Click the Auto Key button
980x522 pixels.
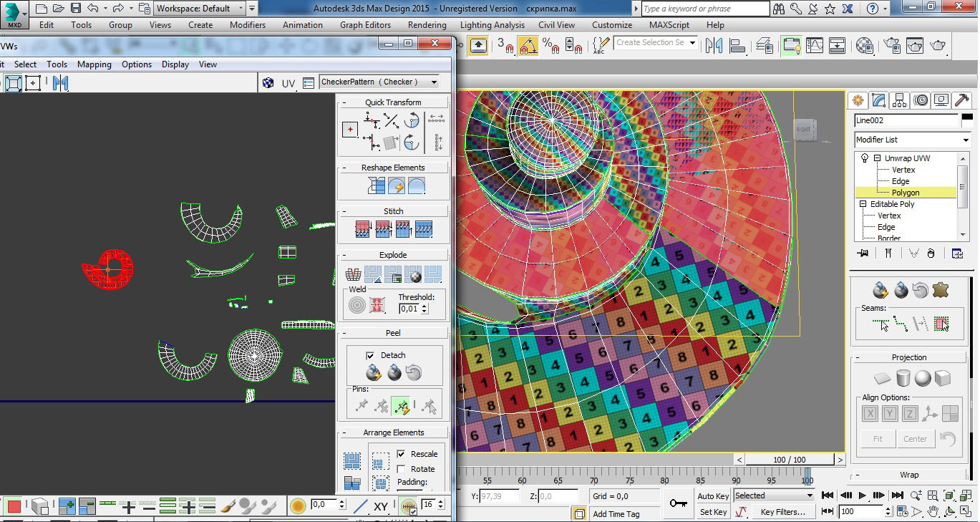click(x=713, y=496)
